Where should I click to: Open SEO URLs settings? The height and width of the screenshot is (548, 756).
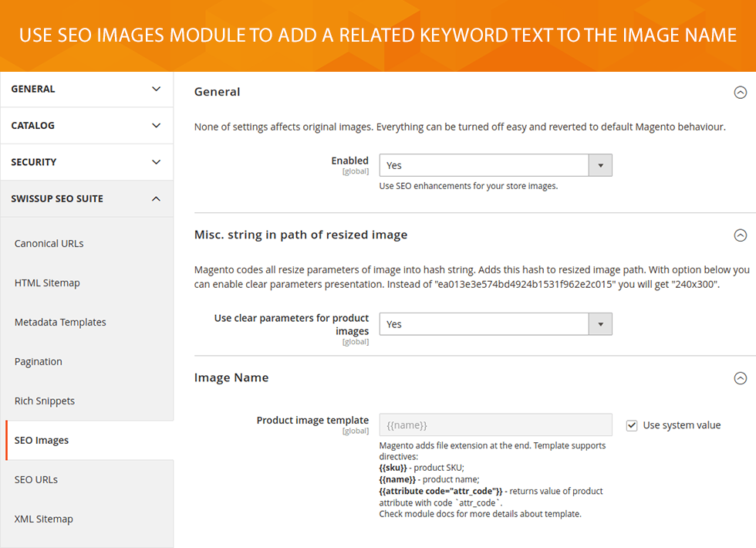[35, 480]
